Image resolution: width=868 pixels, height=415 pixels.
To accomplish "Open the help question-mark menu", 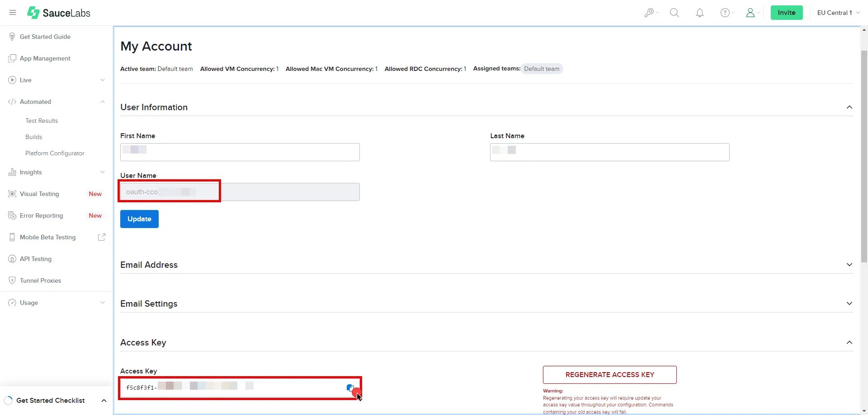I will click(725, 12).
